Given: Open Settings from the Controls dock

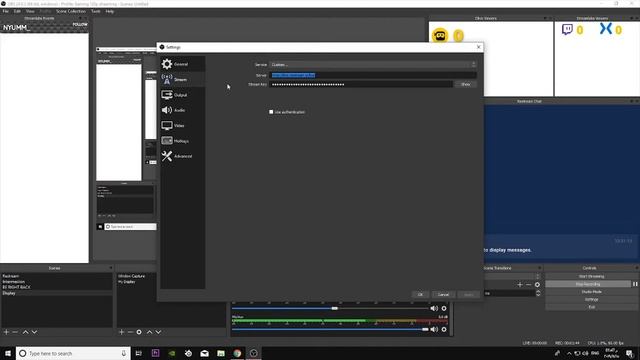Looking at the screenshot, I should tap(591, 300).
